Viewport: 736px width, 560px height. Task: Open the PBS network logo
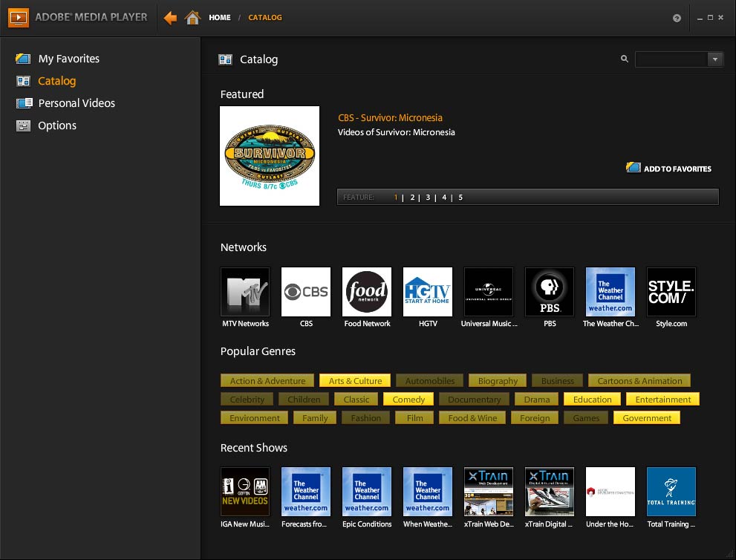[549, 291]
